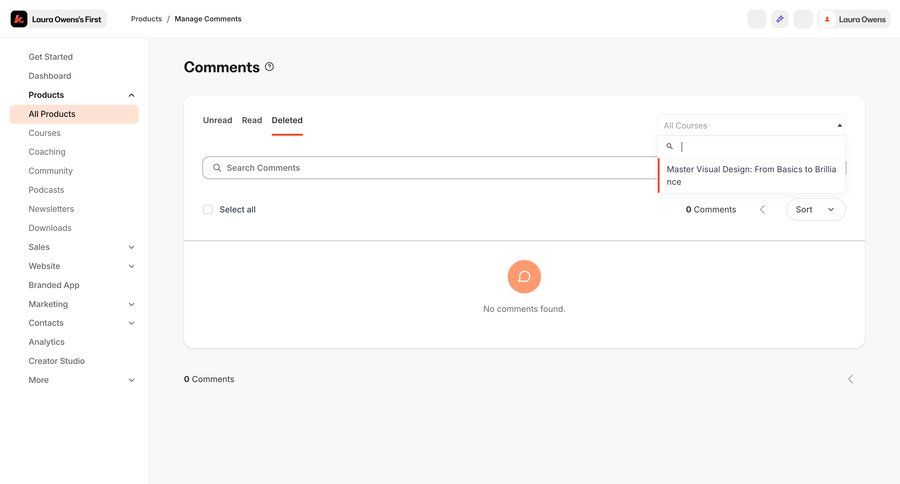Screen dimensions: 900x484
Task: Switch to the Read tab
Action: click(x=252, y=120)
